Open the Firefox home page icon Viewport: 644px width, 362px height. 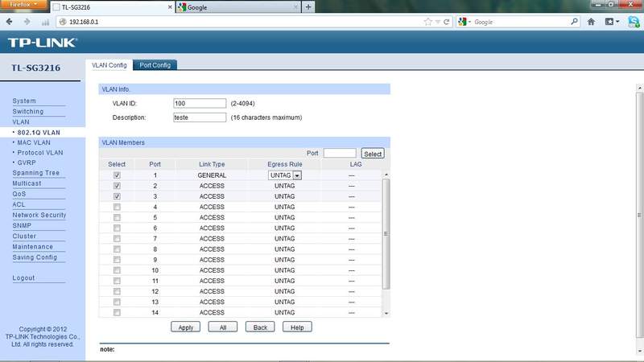(591, 22)
